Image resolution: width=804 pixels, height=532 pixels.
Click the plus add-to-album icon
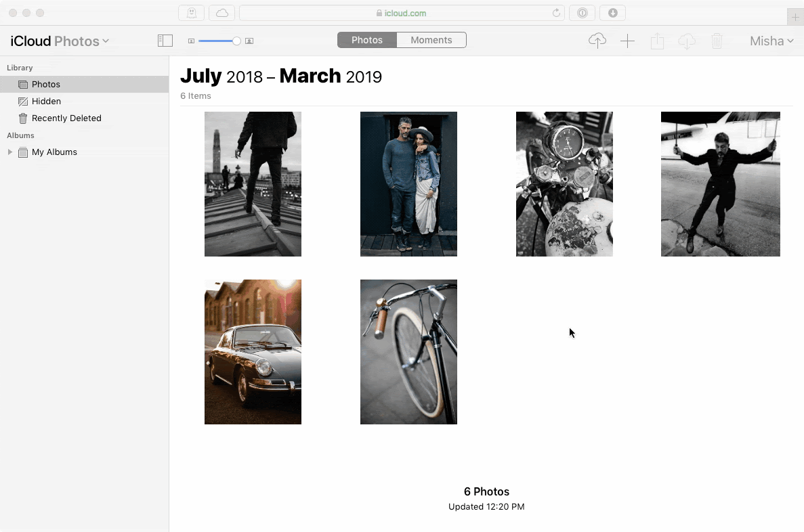628,41
